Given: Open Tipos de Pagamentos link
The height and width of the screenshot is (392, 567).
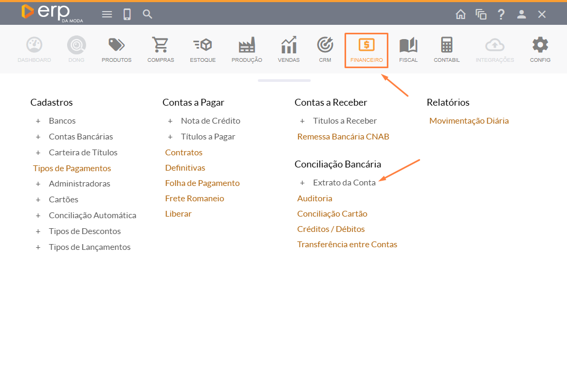Looking at the screenshot, I should [x=72, y=168].
